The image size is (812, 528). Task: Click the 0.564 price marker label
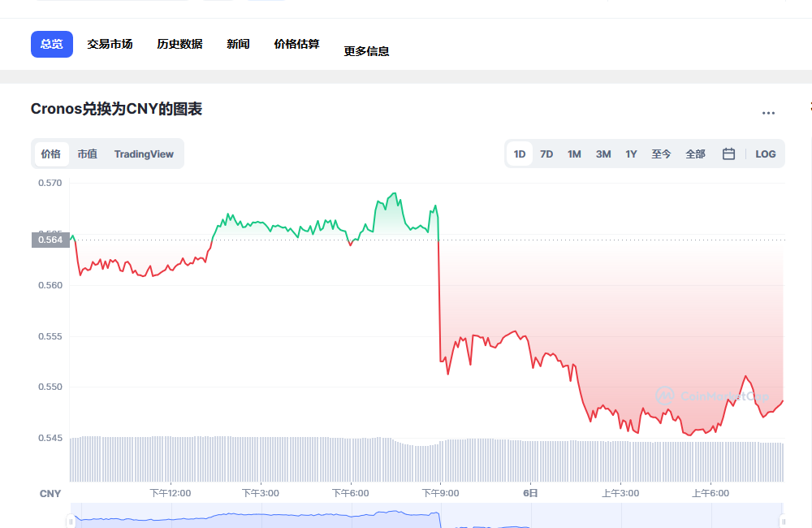tap(50, 240)
